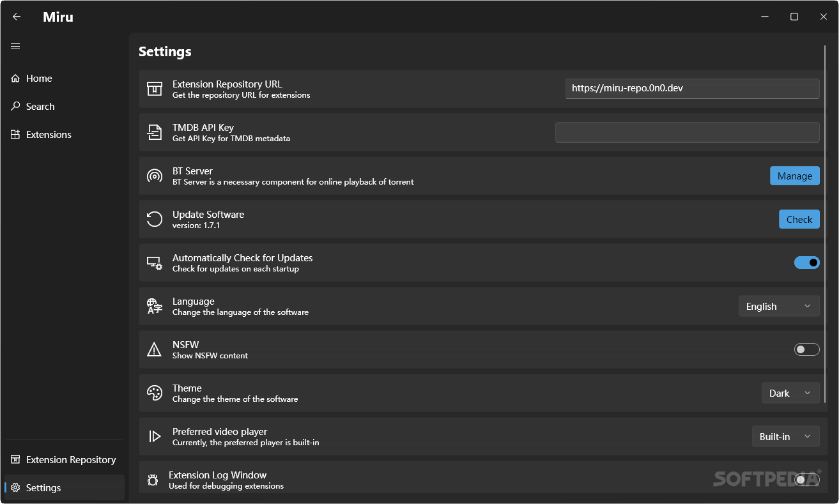Open the video player dropdown showing Built-in
Viewport: 839px width, 504px height.
point(786,436)
